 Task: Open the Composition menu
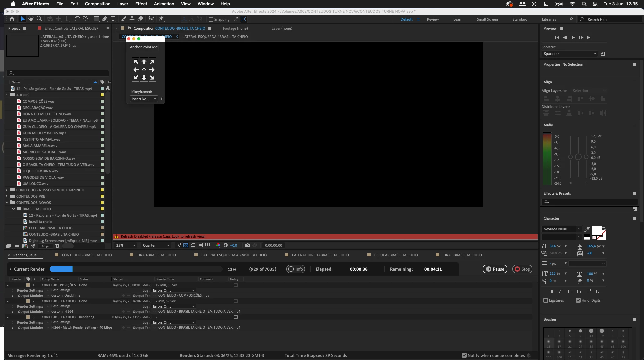(97, 4)
